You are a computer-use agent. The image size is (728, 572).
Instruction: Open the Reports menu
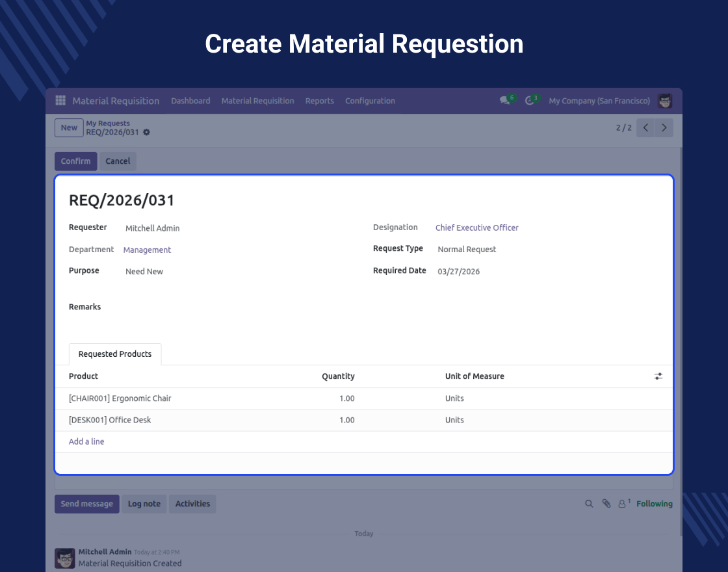click(319, 101)
